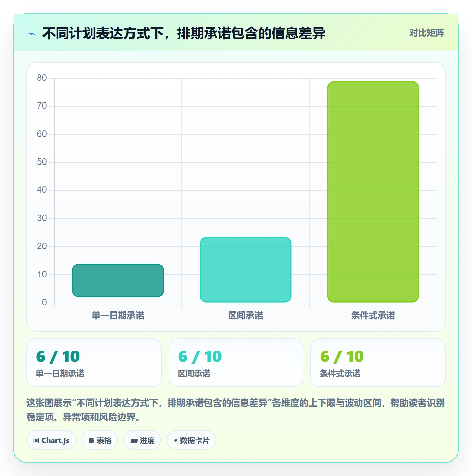Select the 单一日期承诺 x-axis label
The width and height of the screenshot is (472, 476).
coord(118,316)
